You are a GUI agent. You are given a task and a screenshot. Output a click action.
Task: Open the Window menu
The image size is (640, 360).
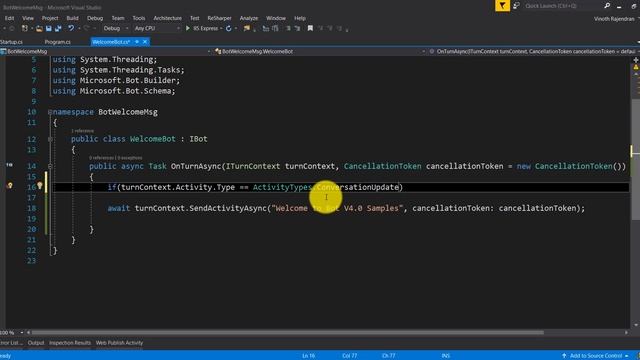point(276,18)
